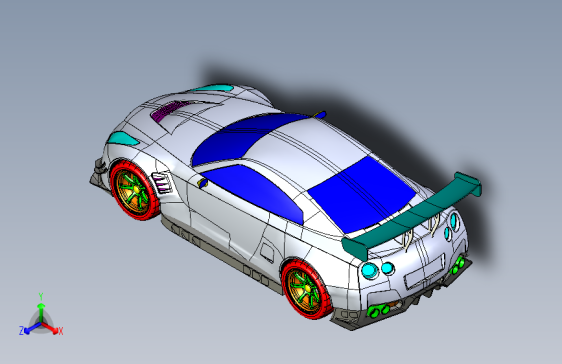Select the front wheel with red tire
Screen dimensions: 562x364
coord(134,191)
